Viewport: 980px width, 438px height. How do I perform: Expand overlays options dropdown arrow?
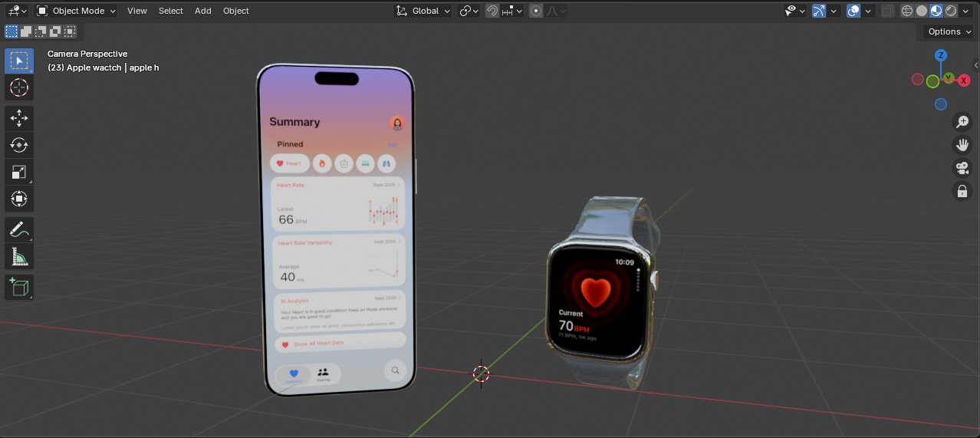[868, 11]
